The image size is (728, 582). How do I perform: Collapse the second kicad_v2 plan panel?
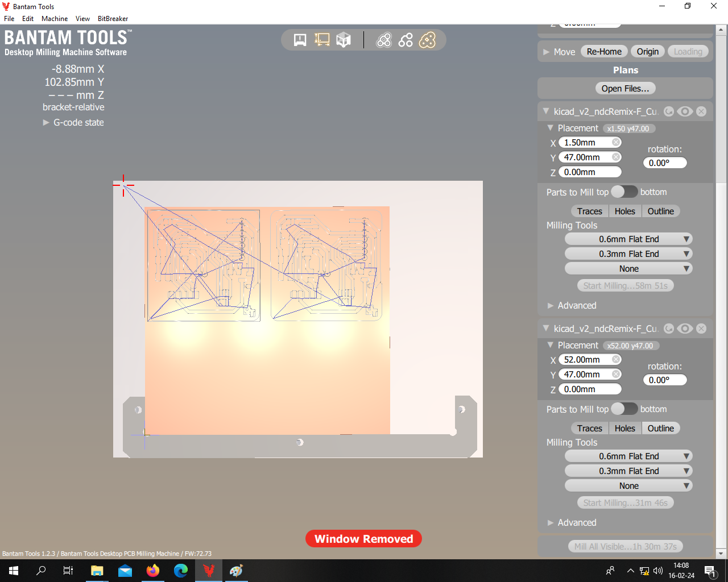pos(546,329)
